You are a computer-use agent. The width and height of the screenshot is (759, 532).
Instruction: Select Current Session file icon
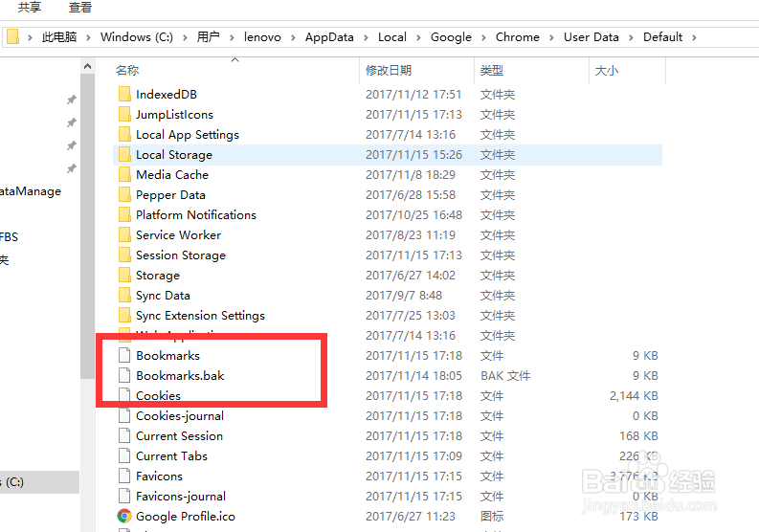pyautogui.click(x=124, y=435)
